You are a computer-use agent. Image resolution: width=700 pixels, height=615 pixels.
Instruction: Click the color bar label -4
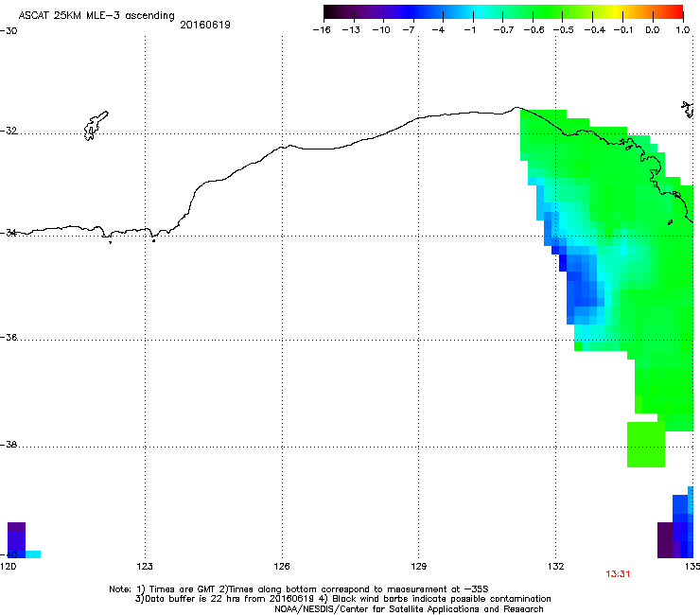point(438,30)
